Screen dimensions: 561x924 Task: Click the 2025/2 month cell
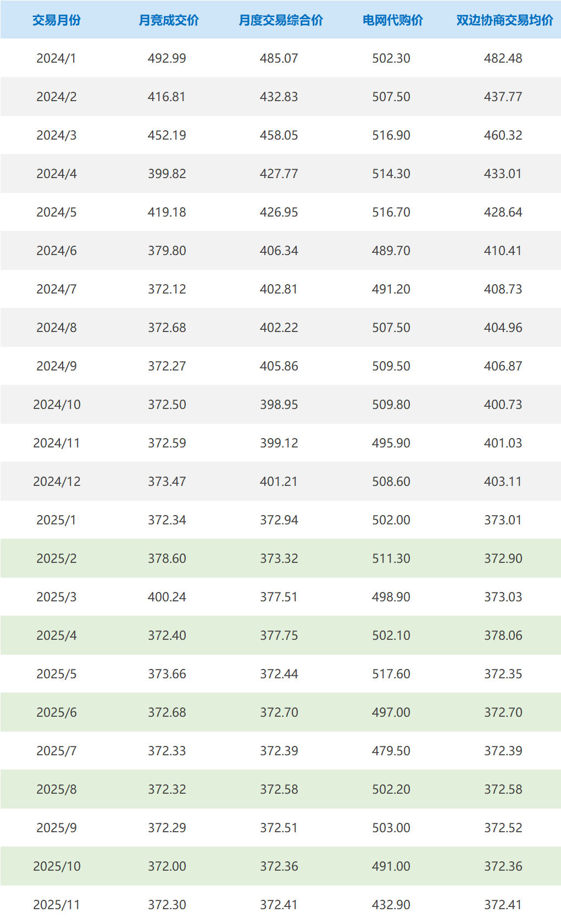point(56,558)
